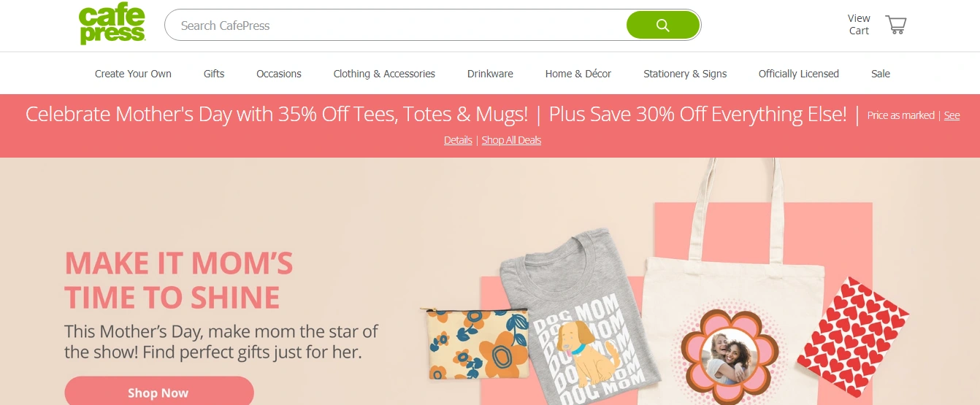Expand the Clothing & Accessories menu

click(x=384, y=74)
